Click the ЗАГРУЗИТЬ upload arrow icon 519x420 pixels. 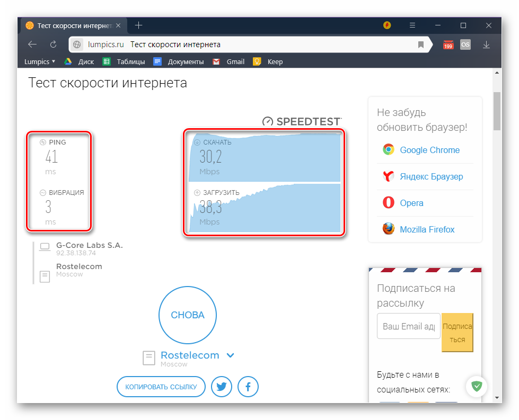(197, 192)
